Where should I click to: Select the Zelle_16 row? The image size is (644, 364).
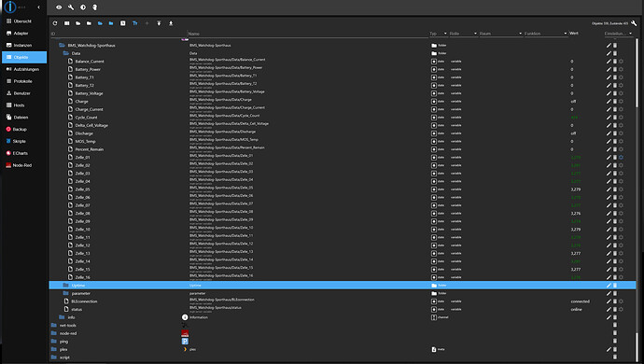(343, 277)
